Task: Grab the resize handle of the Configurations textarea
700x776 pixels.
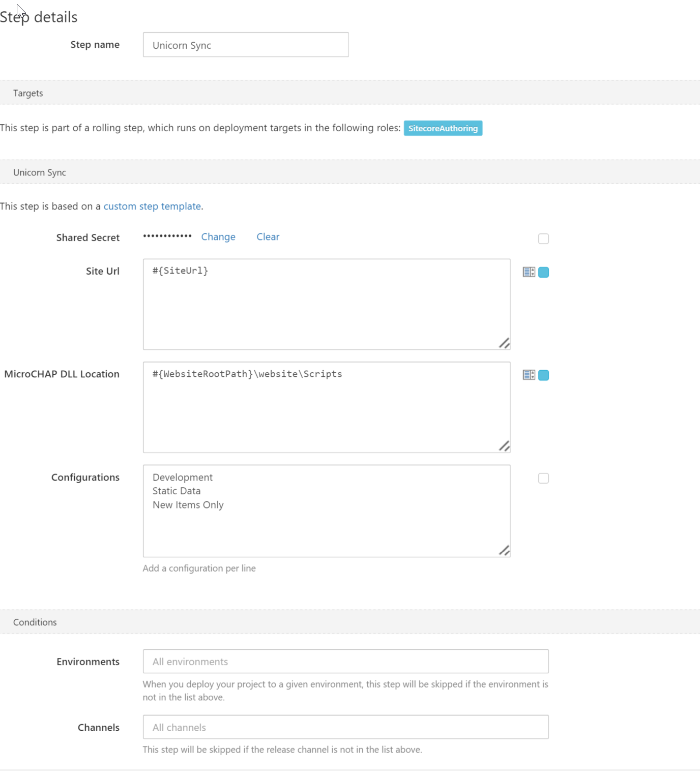Action: (x=504, y=550)
